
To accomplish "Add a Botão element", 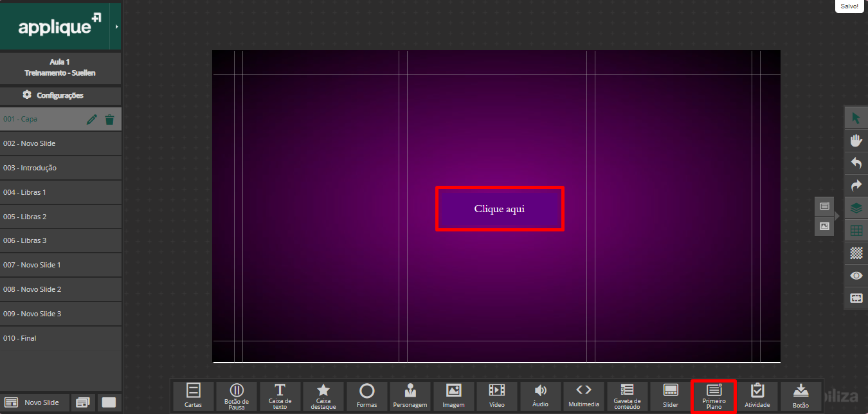I will coord(800,395).
